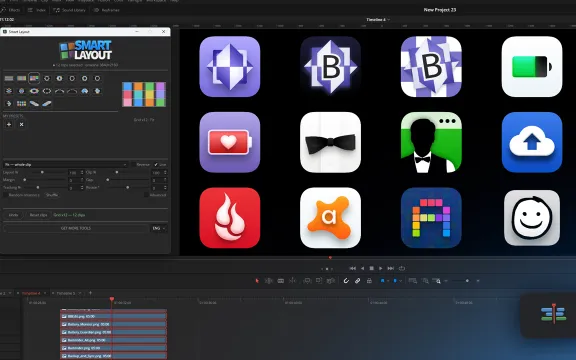Choose the dashed ellipse outline layout preset
Screen dimensions: 576x360
click(47, 91)
